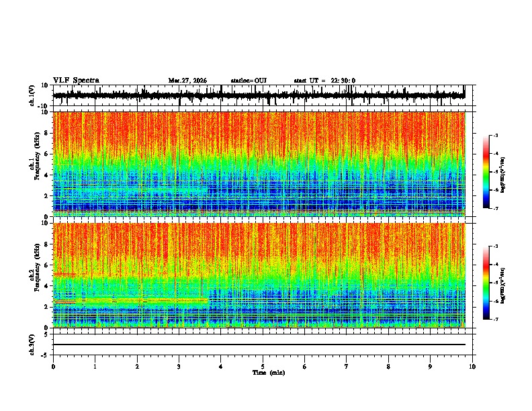This screenshot has width=532, height=411.
Task: Click x-axis tick label '2' minutes
Action: click(x=137, y=367)
